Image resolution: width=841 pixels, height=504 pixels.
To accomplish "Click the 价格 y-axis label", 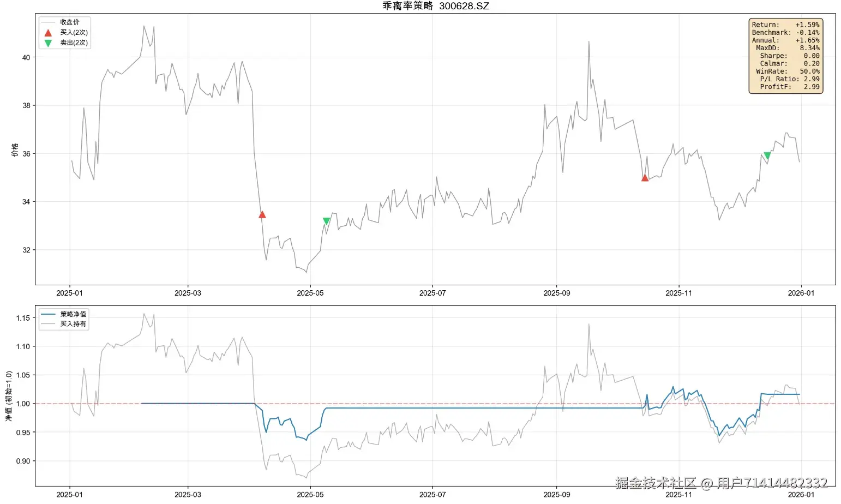I will pyautogui.click(x=15, y=149).
